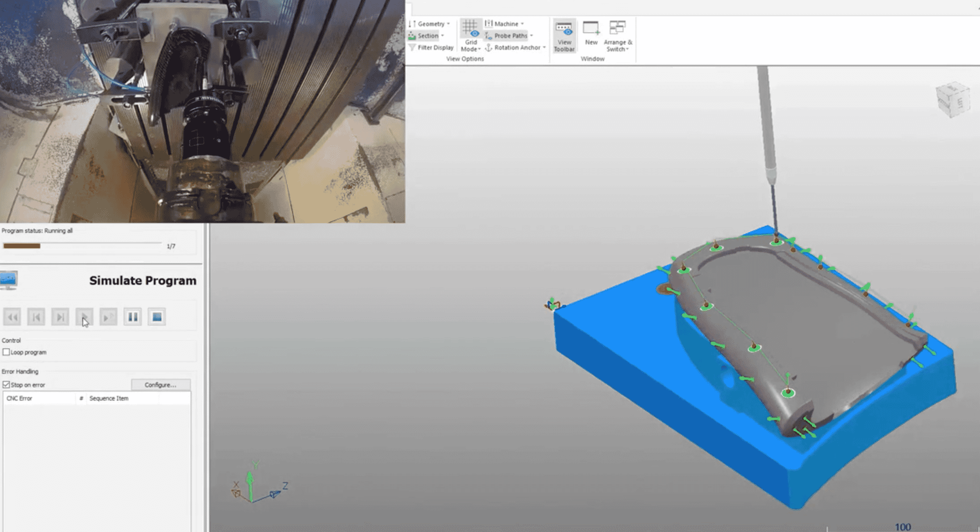Step to previous simulation item
This screenshot has width=980, height=532.
(x=36, y=317)
